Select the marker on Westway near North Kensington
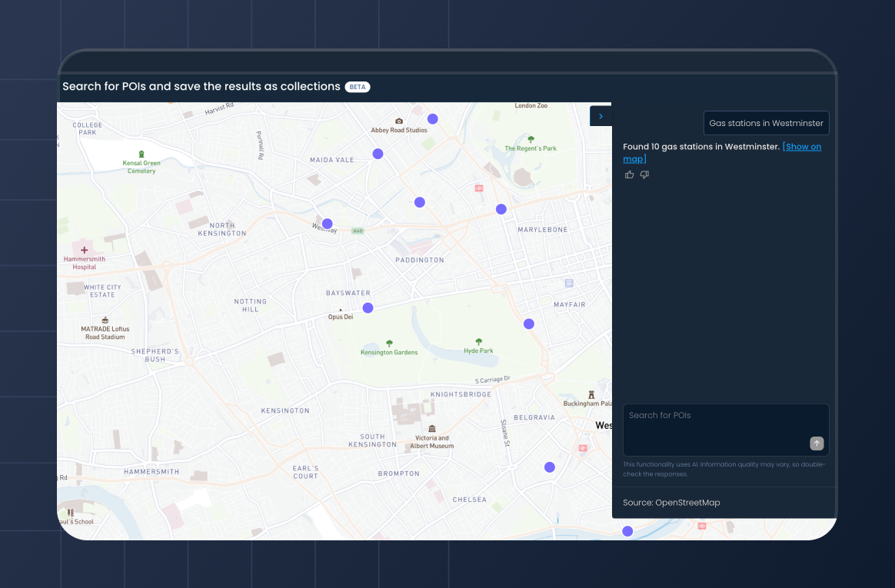The height and width of the screenshot is (588, 895). (x=327, y=224)
